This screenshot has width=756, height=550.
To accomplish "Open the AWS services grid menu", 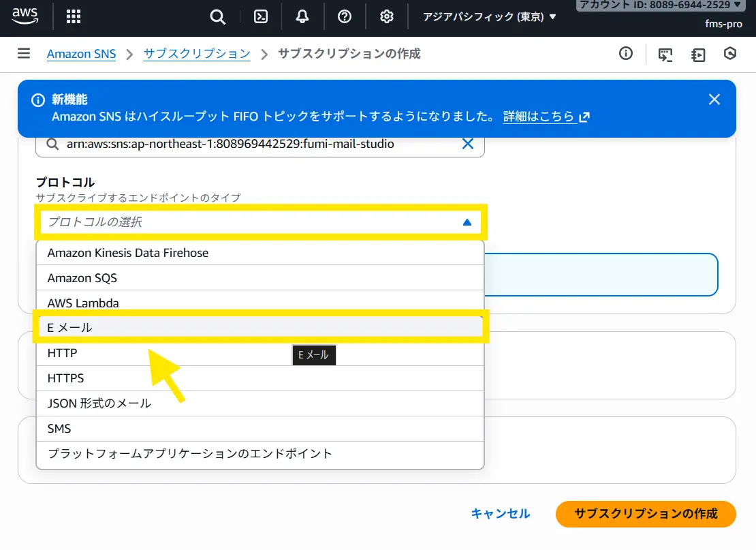I will (x=74, y=17).
